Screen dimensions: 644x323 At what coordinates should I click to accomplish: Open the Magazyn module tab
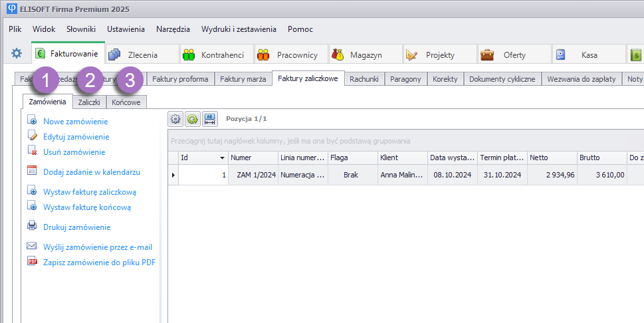pyautogui.click(x=365, y=54)
